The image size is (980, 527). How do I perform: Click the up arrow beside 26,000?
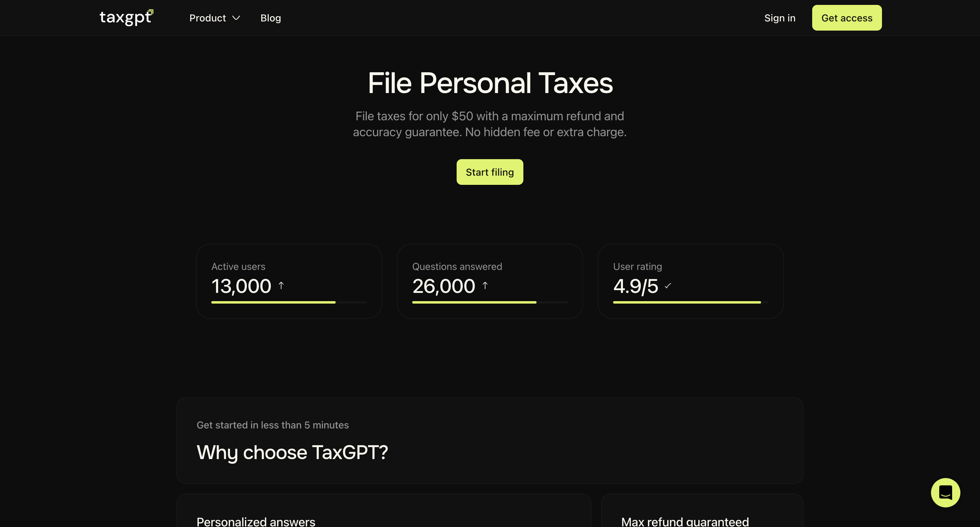coord(485,286)
